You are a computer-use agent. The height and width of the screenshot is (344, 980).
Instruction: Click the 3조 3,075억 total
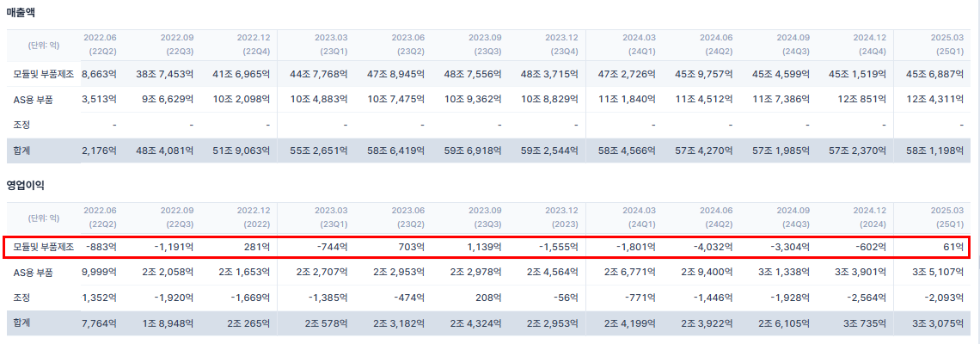click(x=939, y=322)
